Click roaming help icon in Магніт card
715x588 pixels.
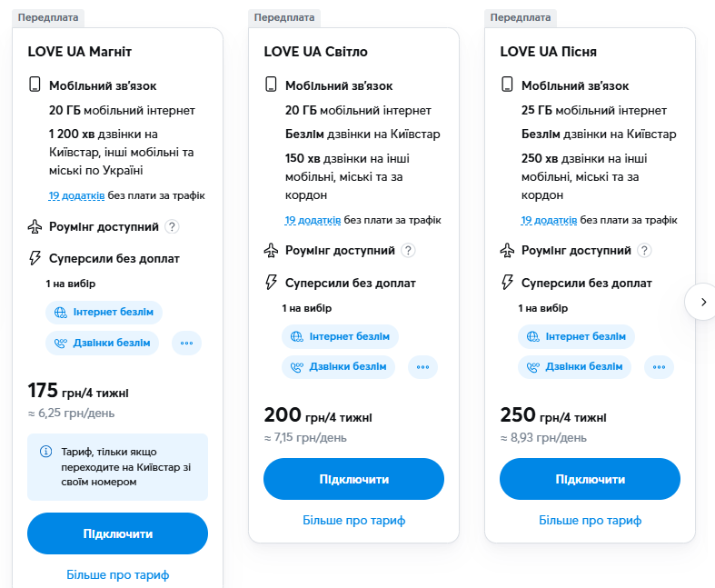(x=173, y=227)
